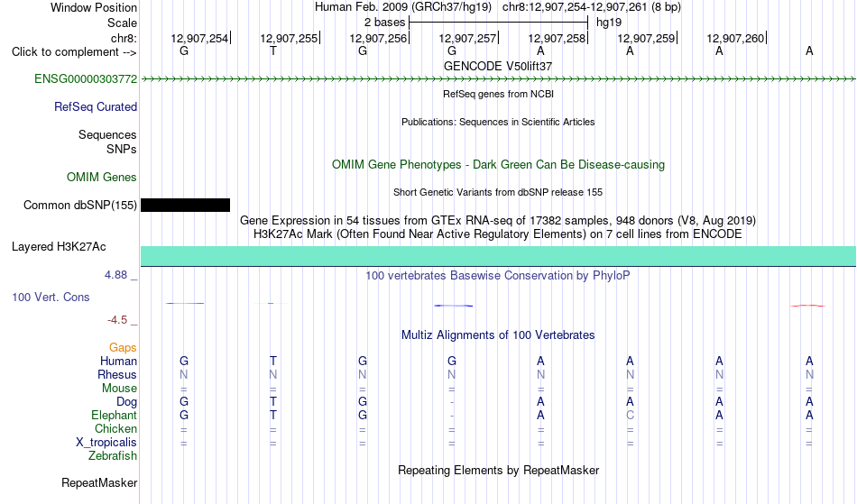Screen dimensions: 857x504
Task: Click 'Repeating Elements by RepeatMasker' title
Action: click(x=499, y=471)
